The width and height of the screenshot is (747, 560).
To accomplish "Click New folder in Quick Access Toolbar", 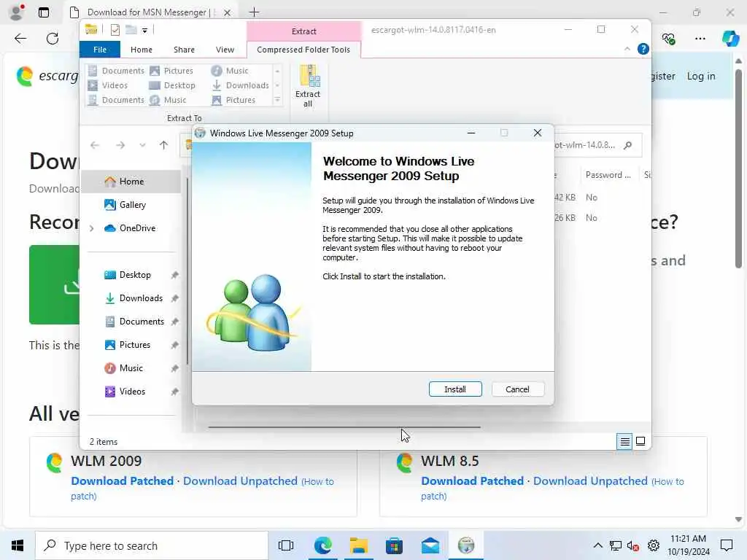I will pyautogui.click(x=131, y=30).
